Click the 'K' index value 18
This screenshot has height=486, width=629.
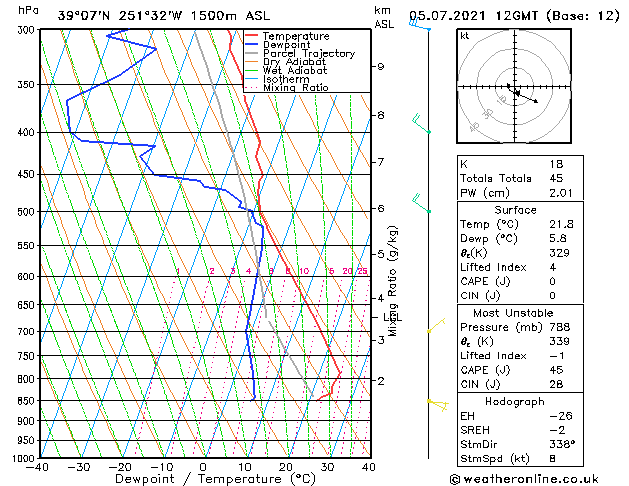[x=556, y=164]
